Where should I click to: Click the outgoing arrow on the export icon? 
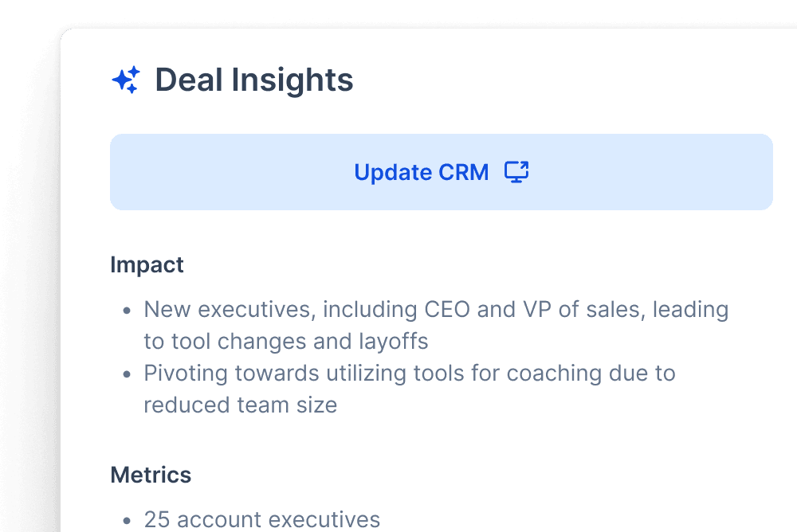click(524, 165)
